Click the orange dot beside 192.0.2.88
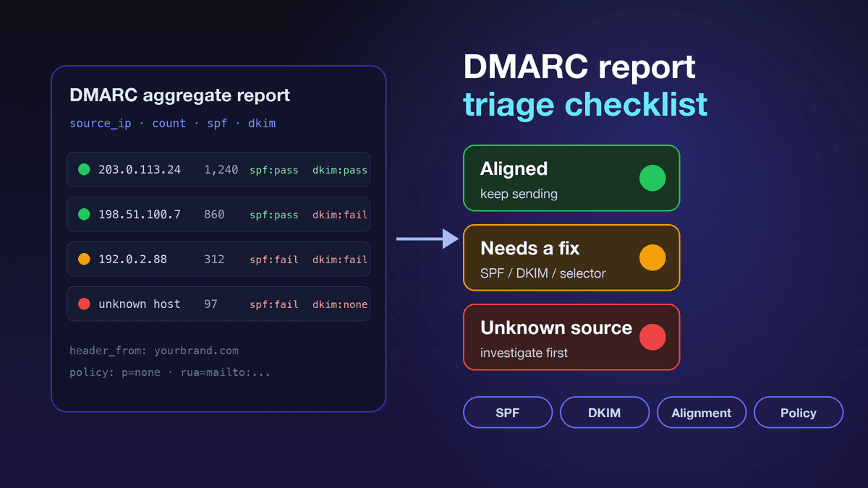Viewport: 868px width, 488px height. pyautogui.click(x=84, y=259)
